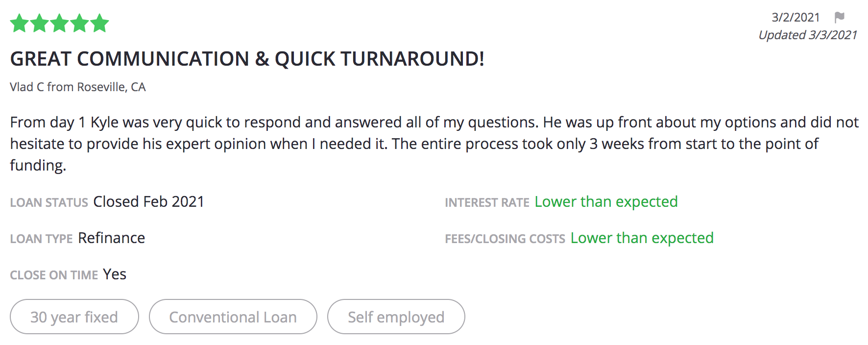Click the fifth green rating star

point(99,23)
